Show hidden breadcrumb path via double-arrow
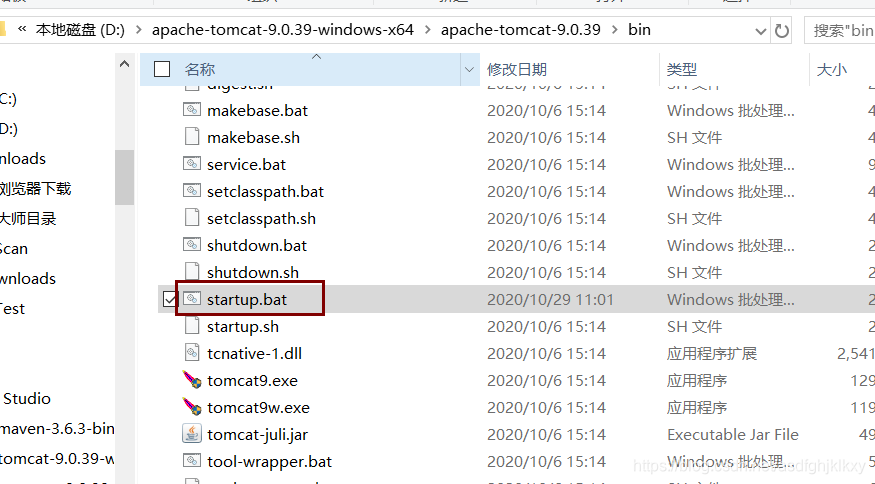The height and width of the screenshot is (484, 875). click(22, 29)
